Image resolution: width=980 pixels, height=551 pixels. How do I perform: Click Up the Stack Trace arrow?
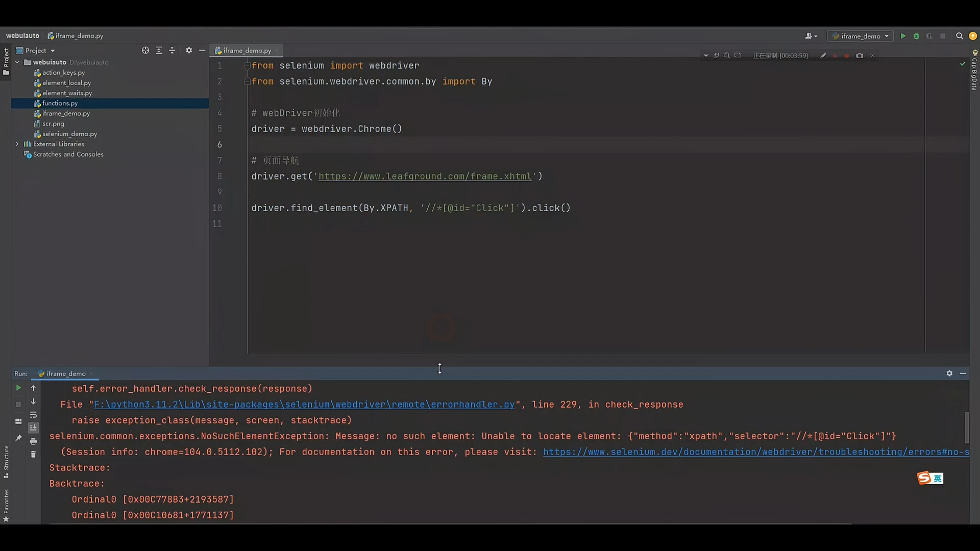(x=33, y=388)
